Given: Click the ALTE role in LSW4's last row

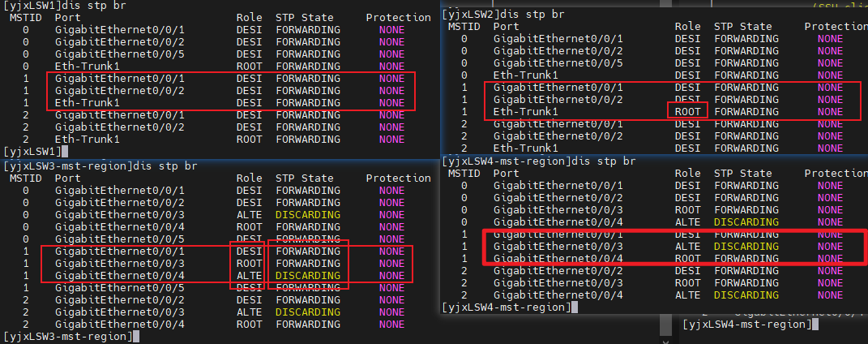Looking at the screenshot, I should (x=687, y=295).
